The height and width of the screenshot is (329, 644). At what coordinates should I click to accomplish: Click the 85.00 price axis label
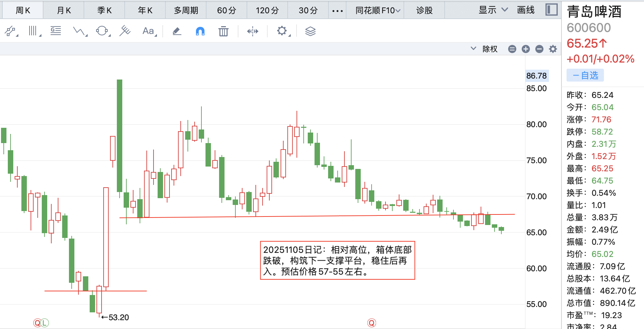coord(537,88)
